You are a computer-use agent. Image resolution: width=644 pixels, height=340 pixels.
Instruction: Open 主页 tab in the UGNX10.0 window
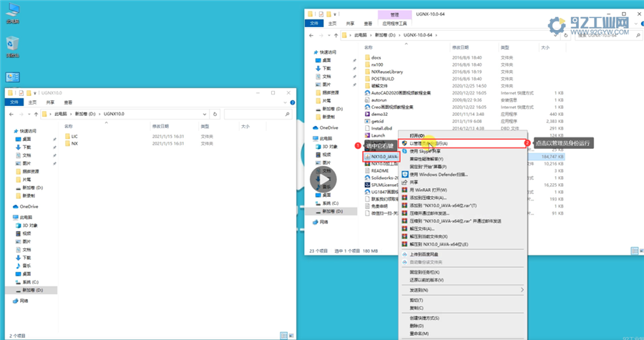click(x=32, y=102)
